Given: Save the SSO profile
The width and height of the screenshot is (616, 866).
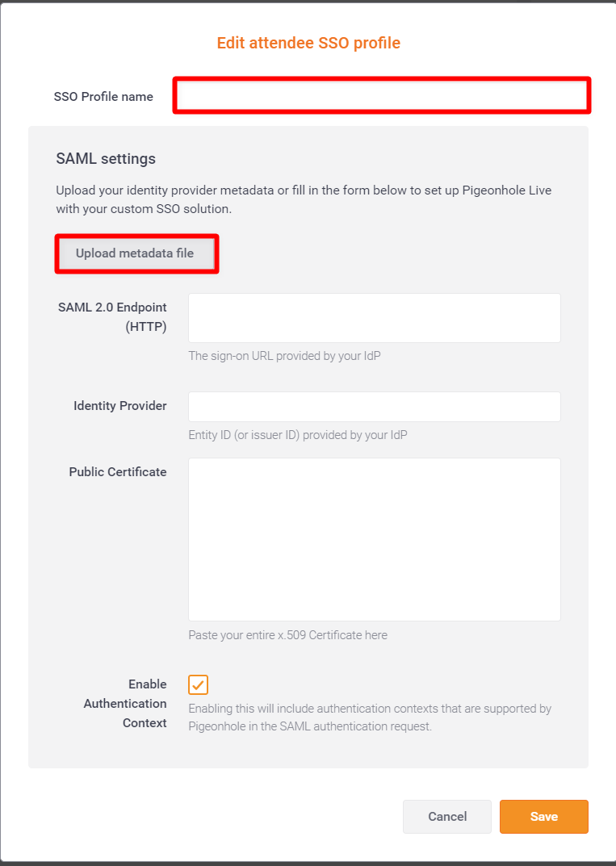Looking at the screenshot, I should point(543,816).
